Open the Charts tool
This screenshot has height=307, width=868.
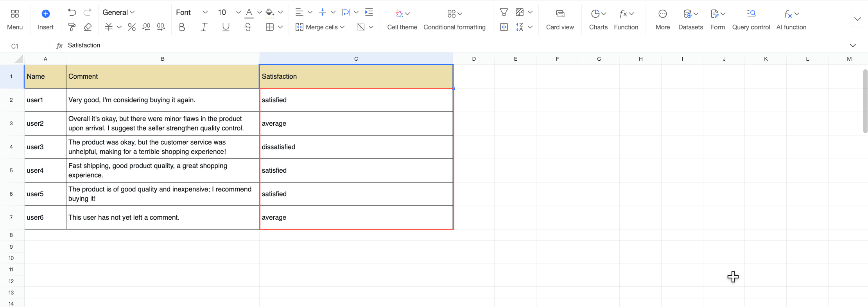(598, 20)
